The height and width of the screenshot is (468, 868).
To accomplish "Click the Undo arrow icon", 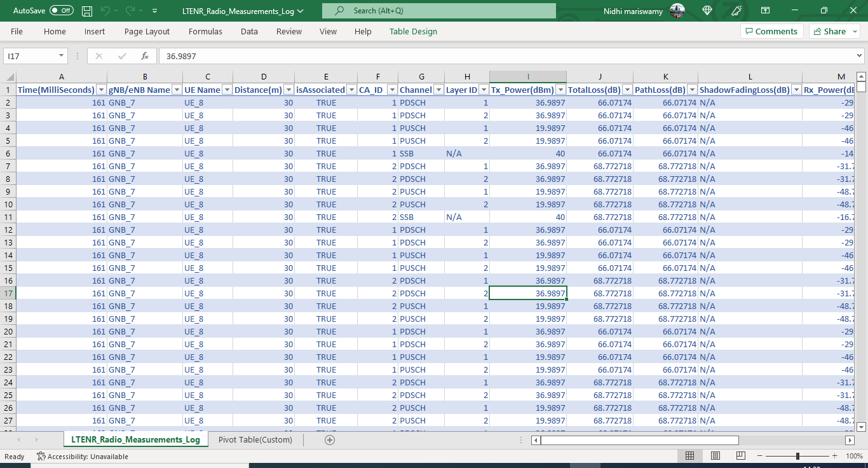I will [x=106, y=11].
